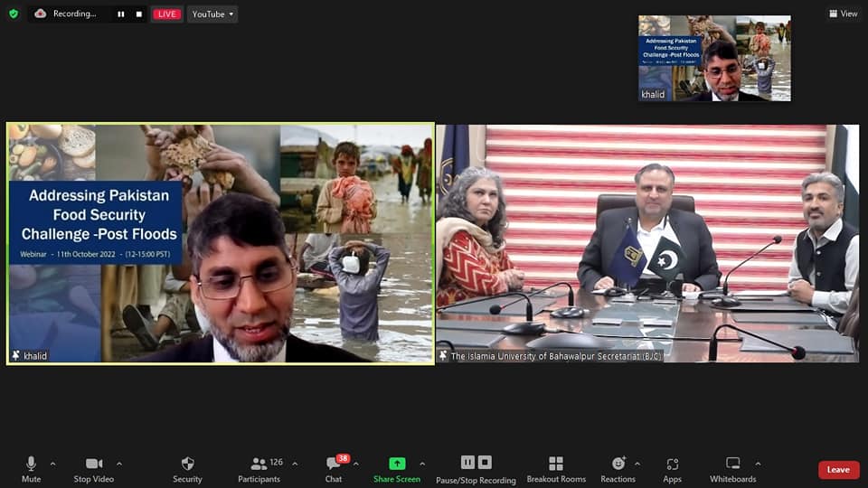Open Breakout Rooms
The image size is (868, 488).
click(556, 468)
